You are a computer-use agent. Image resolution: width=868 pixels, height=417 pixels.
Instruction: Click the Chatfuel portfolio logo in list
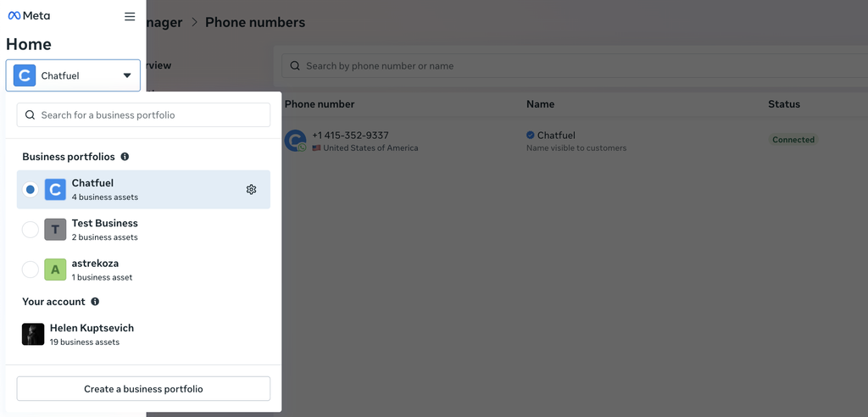[55, 190]
